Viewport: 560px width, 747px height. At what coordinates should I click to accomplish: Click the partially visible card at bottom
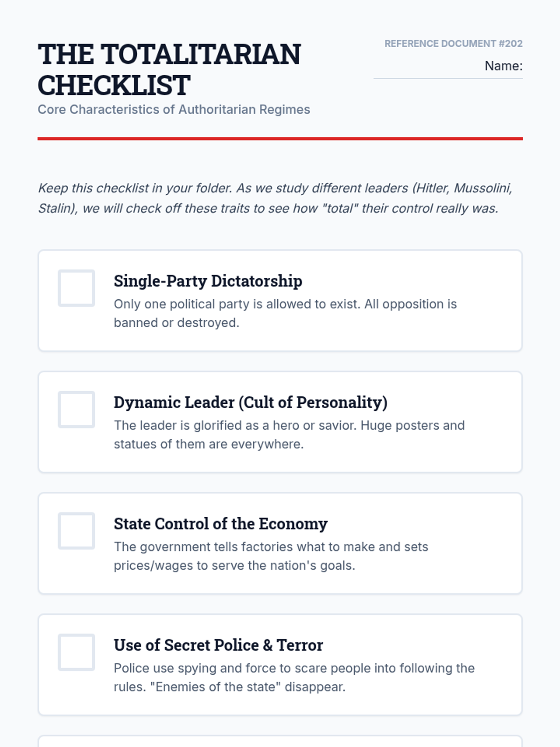point(280,741)
